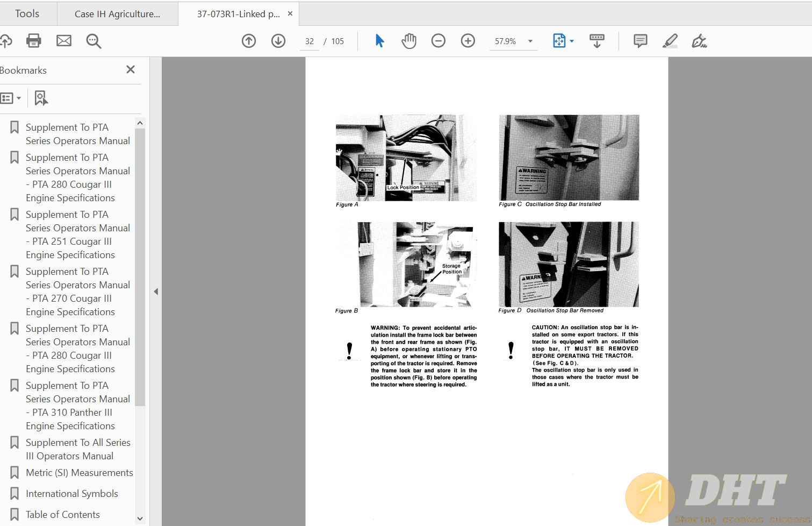The height and width of the screenshot is (526, 812).
Task: Print the document with printer icon
Action: [x=34, y=41]
